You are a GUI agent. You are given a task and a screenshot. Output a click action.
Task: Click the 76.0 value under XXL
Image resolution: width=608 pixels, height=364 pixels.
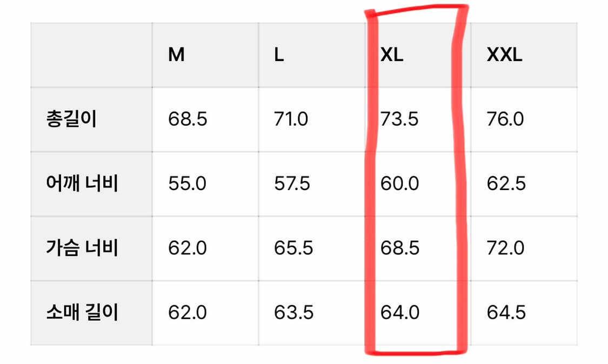[x=505, y=119]
